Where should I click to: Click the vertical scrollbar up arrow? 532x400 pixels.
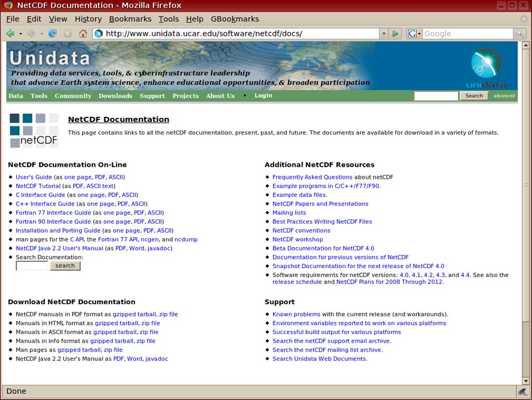pos(525,45)
